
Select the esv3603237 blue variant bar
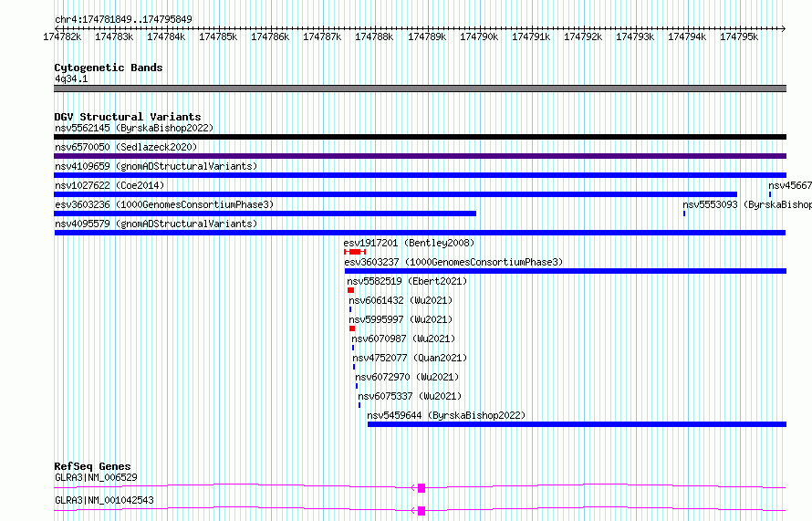coord(566,271)
